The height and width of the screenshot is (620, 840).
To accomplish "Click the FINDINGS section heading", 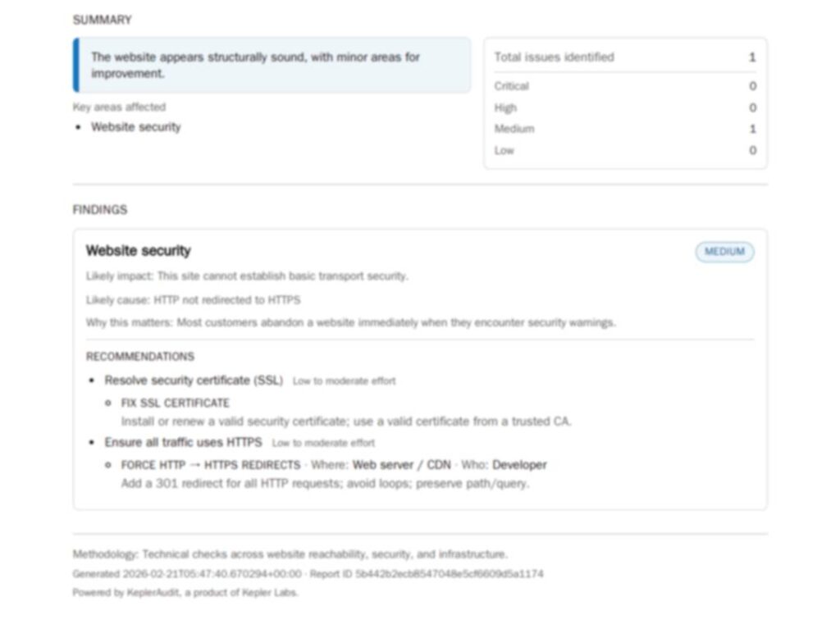I will pyautogui.click(x=100, y=210).
